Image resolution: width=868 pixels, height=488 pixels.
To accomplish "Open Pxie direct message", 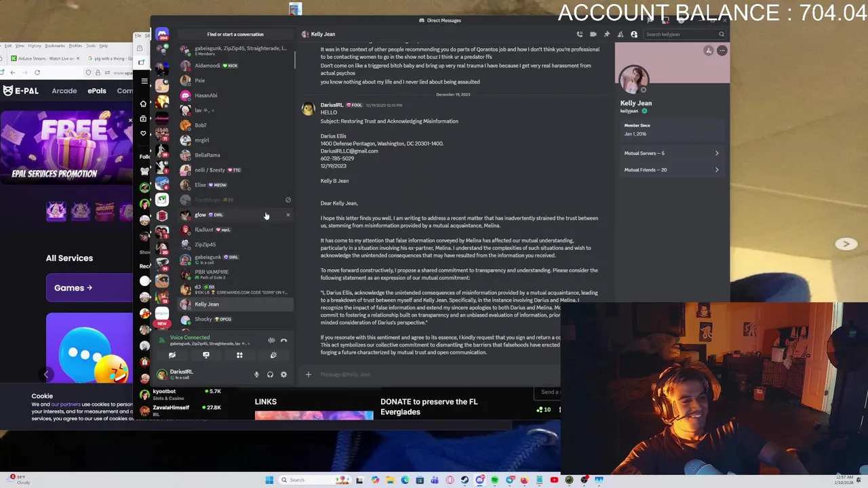I will click(235, 81).
